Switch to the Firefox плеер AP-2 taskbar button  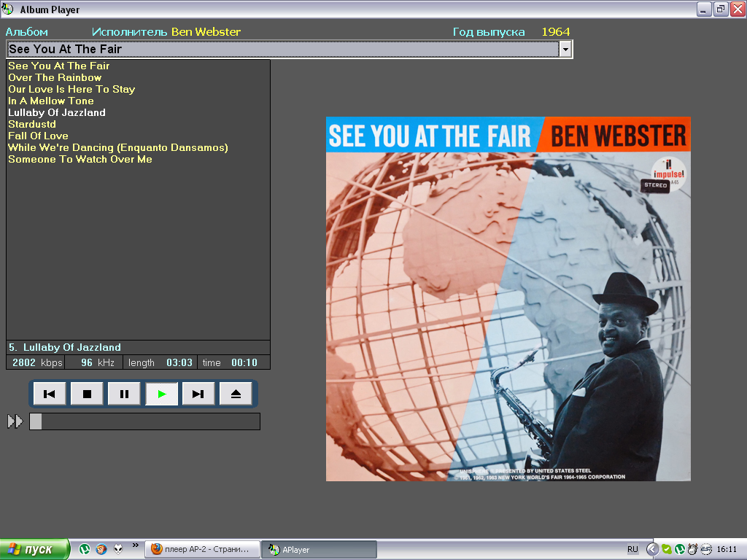tap(203, 549)
